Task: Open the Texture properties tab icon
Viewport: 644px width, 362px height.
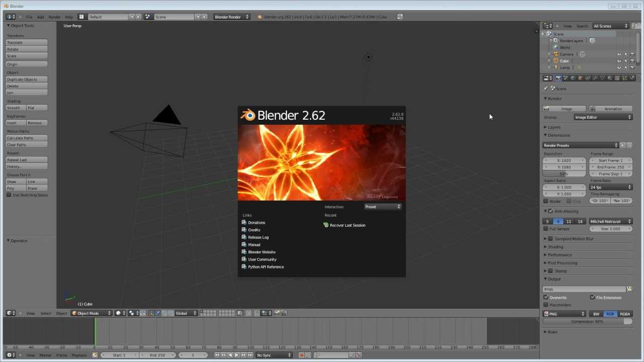Action: point(617,78)
